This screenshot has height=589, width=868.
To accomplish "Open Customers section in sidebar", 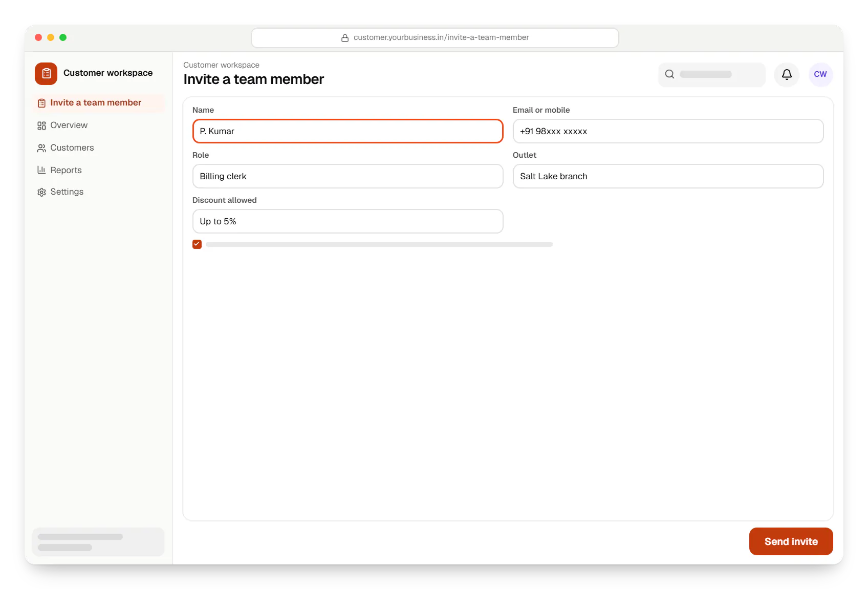I will click(98, 148).
